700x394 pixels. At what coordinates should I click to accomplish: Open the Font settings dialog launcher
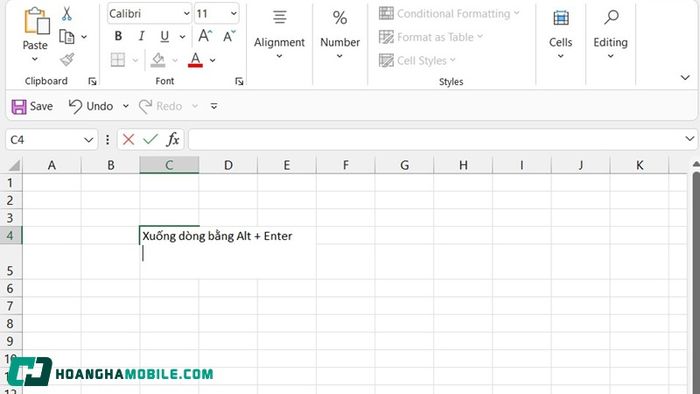[x=239, y=81]
